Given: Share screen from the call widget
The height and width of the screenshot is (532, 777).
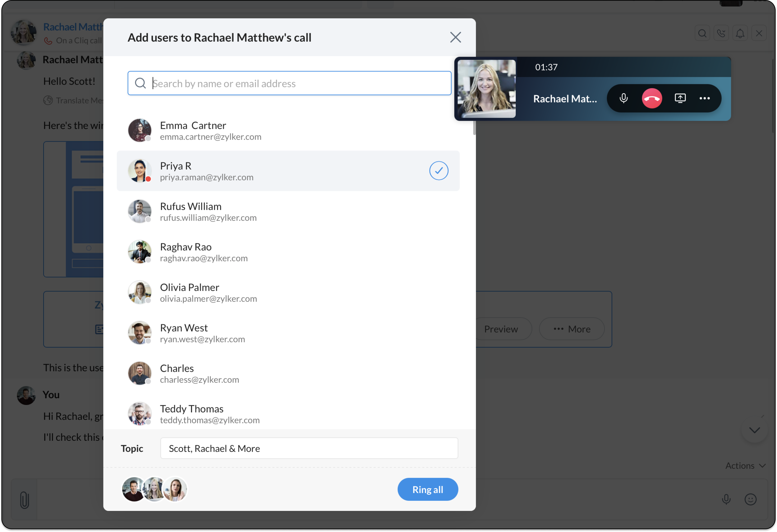Looking at the screenshot, I should (680, 98).
